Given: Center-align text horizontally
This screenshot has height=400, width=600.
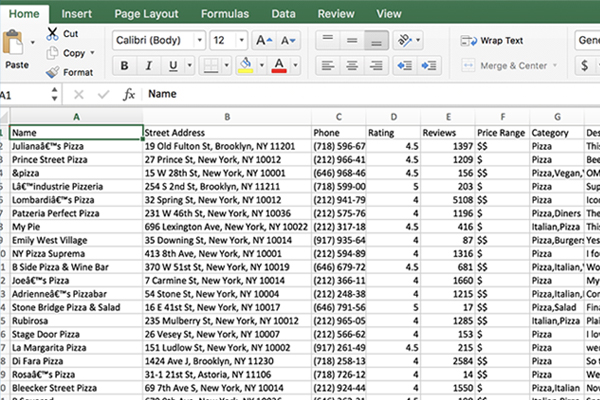Looking at the screenshot, I should (353, 66).
